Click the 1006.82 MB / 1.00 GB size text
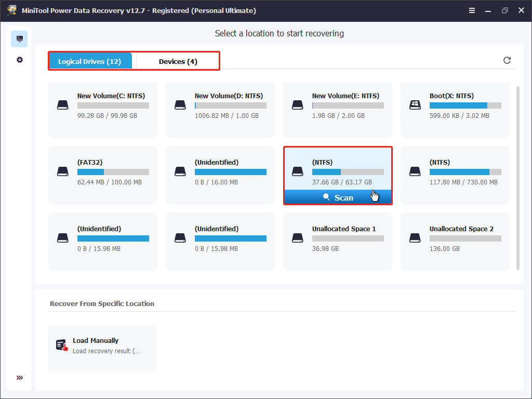 coord(227,116)
